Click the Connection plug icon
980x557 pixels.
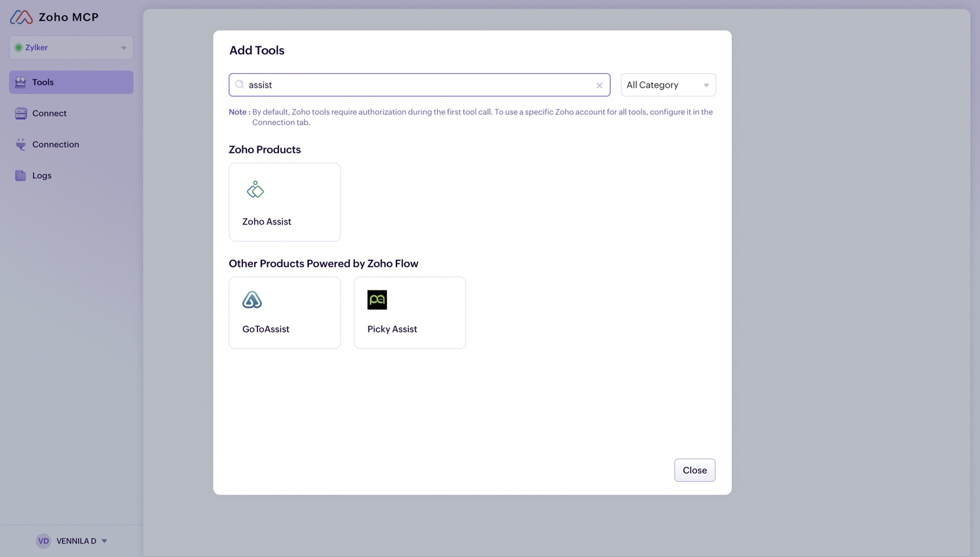coord(21,144)
